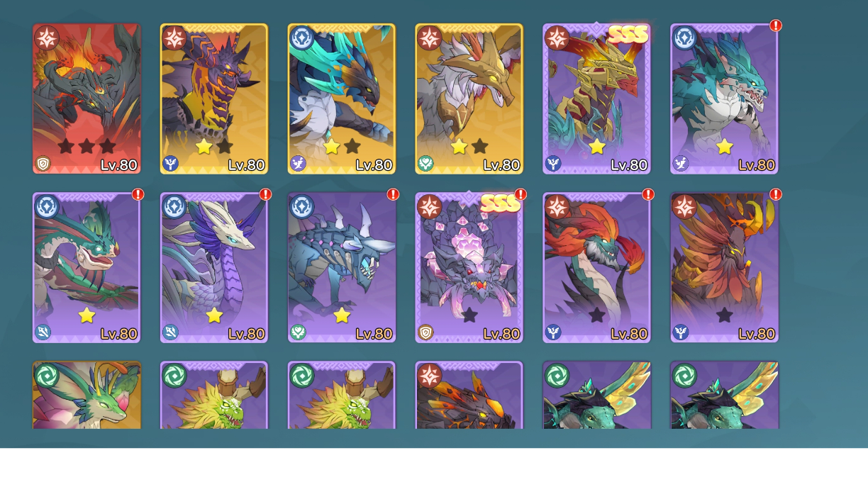Select the purple-orange striped dragon on the gold card

(x=214, y=99)
